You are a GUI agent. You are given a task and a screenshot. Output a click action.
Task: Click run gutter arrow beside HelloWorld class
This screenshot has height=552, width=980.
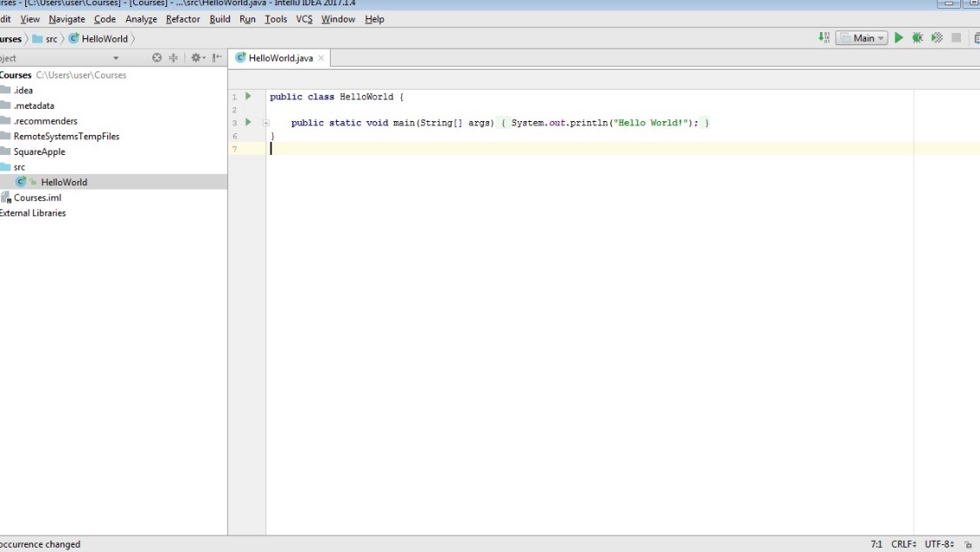coord(248,97)
